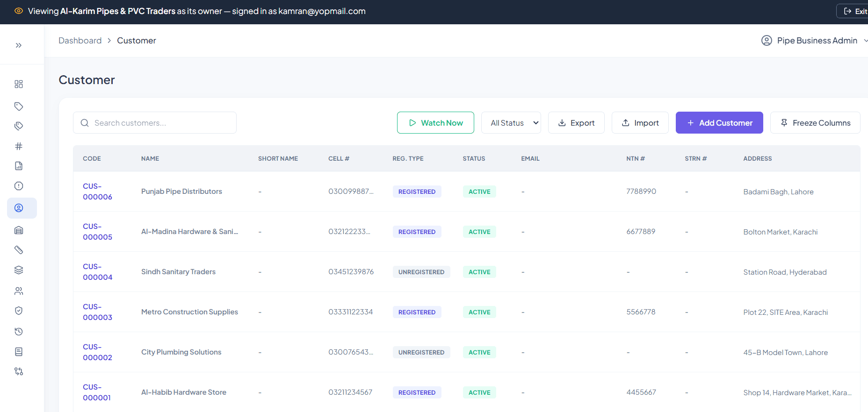The image size is (868, 412).
Task: Click address 45-B Model Town, Lahore
Action: 785,353
